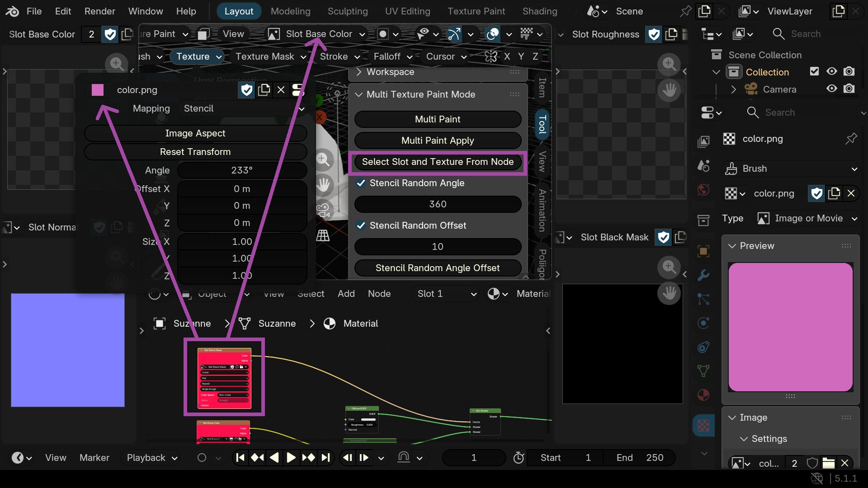Click the Reset Transform button

(195, 152)
